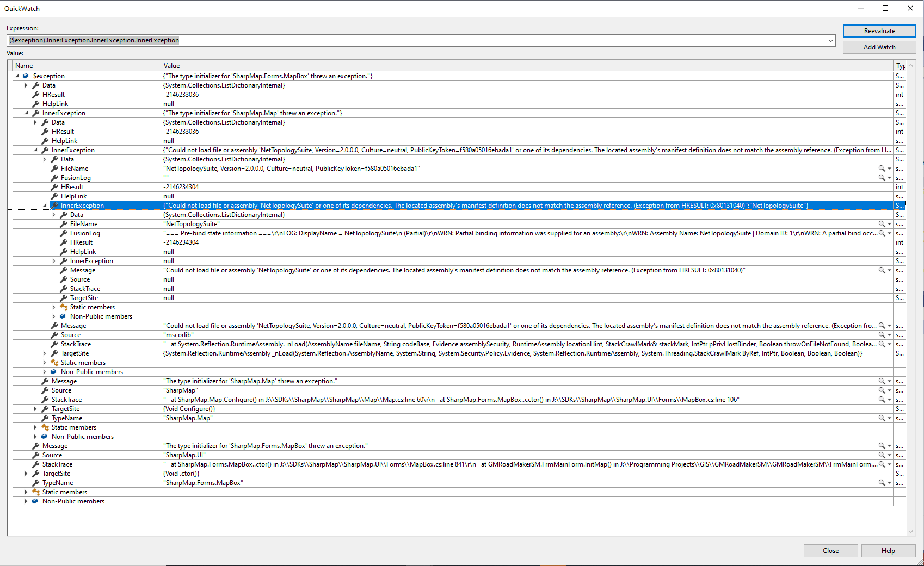Open the magnifier visualizer on the FusionLog value
The image size is (924, 566).
coord(882,233)
